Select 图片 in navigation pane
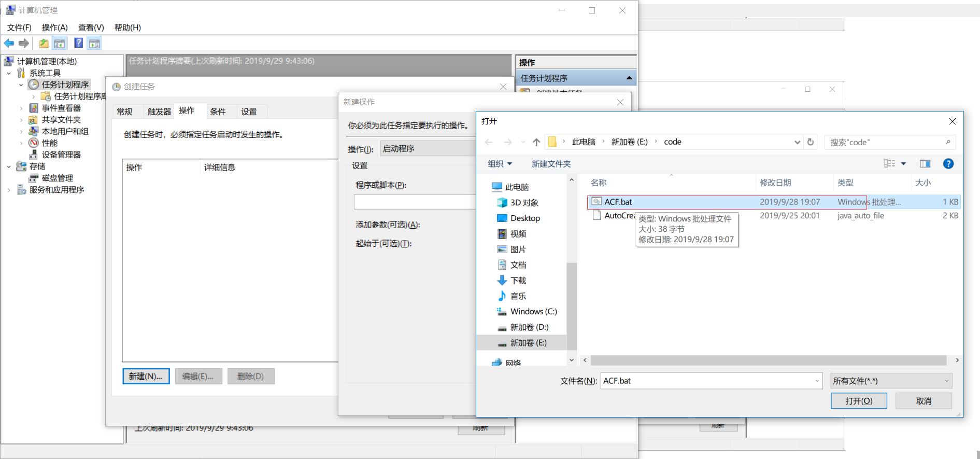This screenshot has width=980, height=459. click(x=518, y=249)
